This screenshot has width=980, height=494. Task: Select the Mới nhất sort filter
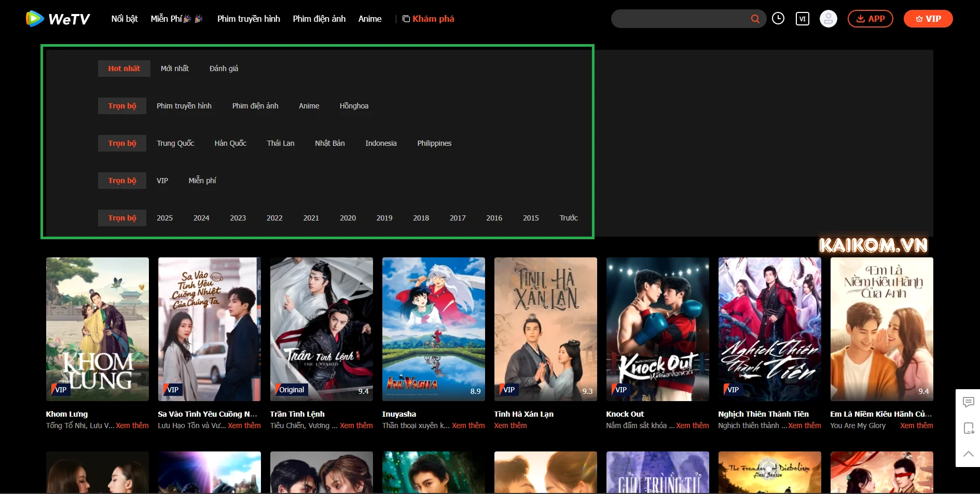click(174, 68)
